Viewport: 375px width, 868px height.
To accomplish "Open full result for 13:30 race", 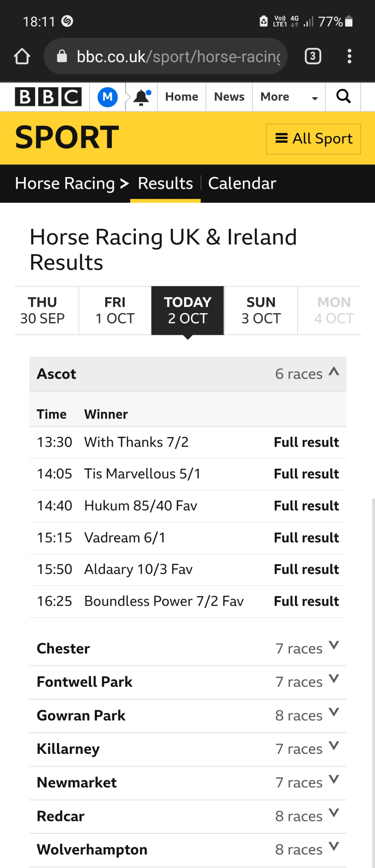I will pos(306,442).
